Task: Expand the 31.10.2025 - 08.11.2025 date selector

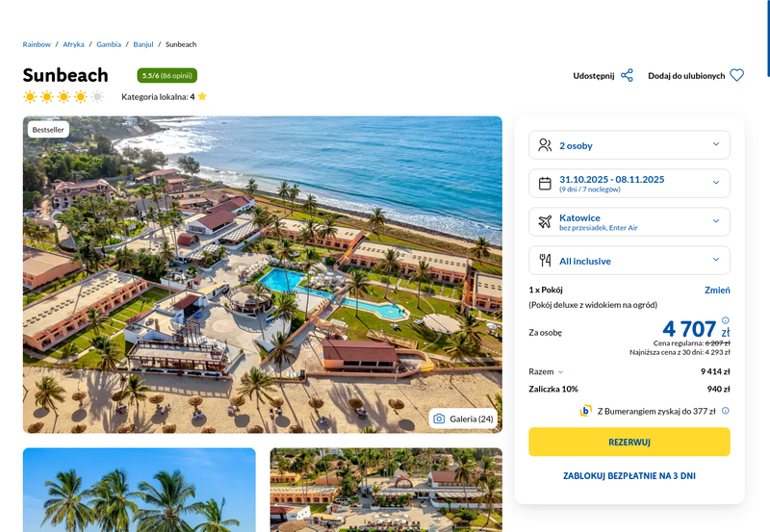Action: [x=629, y=184]
